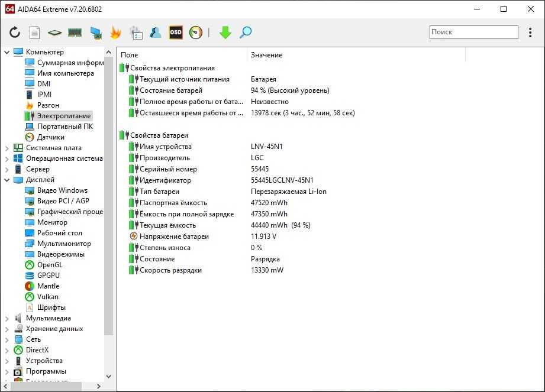Viewport: 545px width, 392px height.
Task: Open the Датчики sensors page
Action: click(x=45, y=137)
